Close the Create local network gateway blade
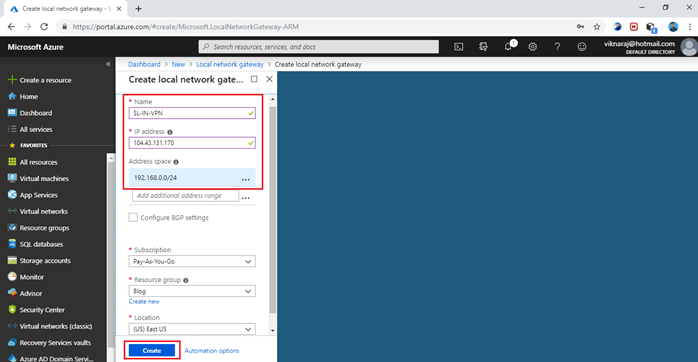Image resolution: width=698 pixels, height=362 pixels. click(269, 79)
